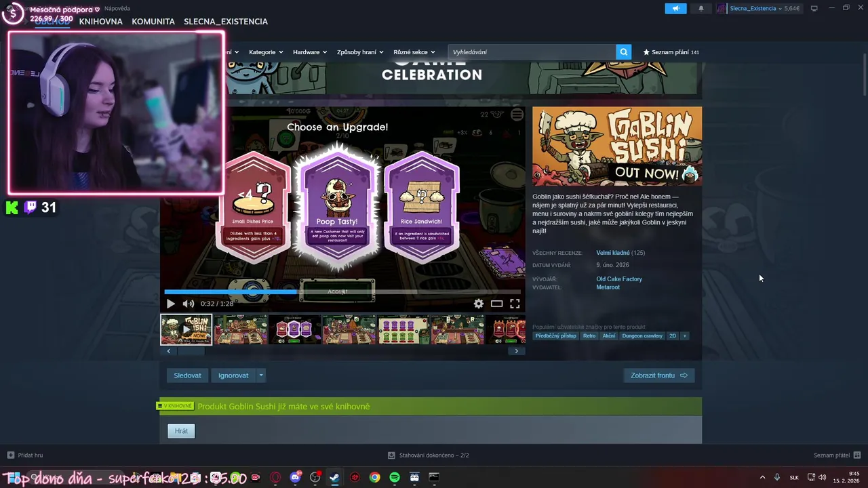Screen dimensions: 868x488
Task: Open the taskbar volume control
Action: point(822,477)
